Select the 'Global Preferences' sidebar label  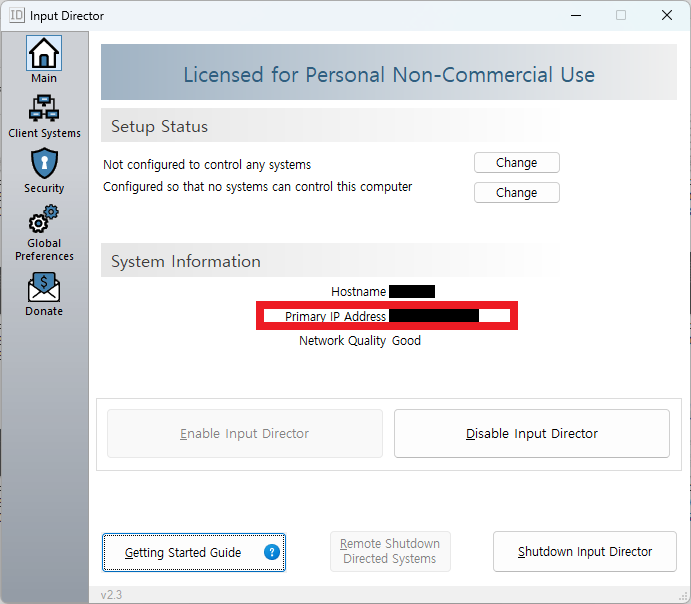44,249
